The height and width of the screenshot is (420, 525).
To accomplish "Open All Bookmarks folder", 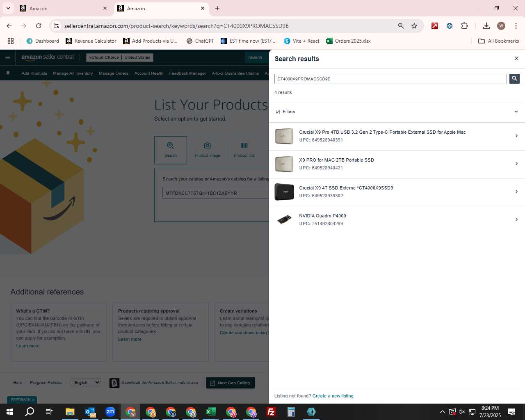I will click(499, 41).
